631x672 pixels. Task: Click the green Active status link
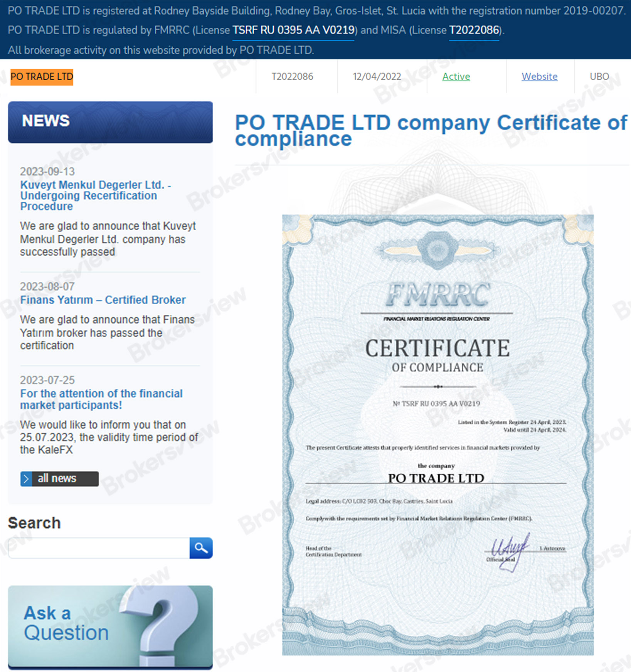[x=456, y=76]
